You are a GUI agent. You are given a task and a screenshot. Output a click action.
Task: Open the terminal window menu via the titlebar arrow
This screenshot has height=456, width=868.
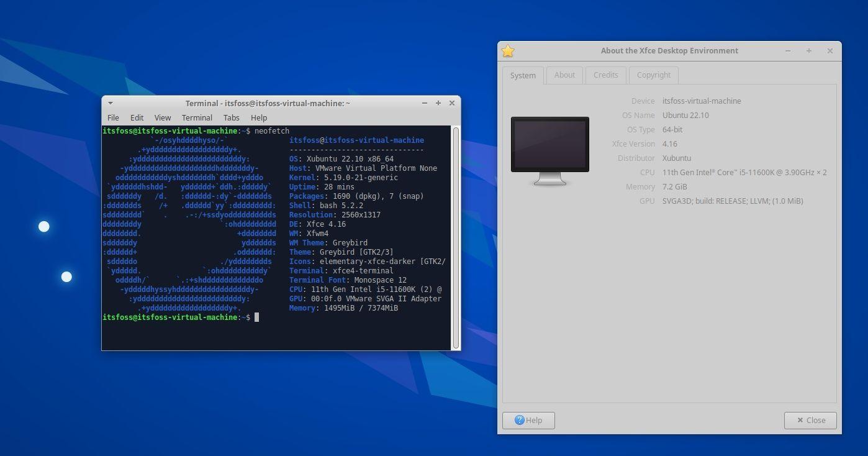click(110, 103)
